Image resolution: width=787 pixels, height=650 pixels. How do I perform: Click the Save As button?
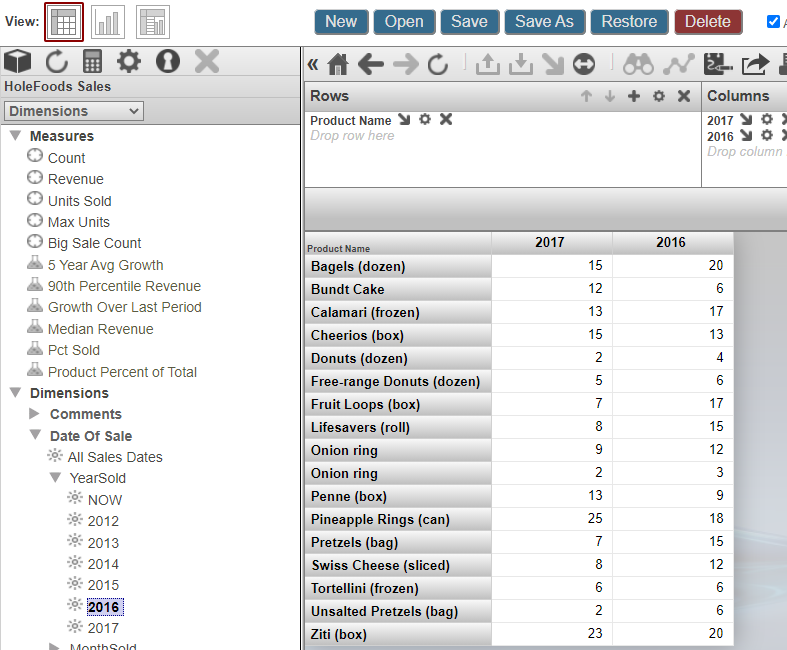545,22
